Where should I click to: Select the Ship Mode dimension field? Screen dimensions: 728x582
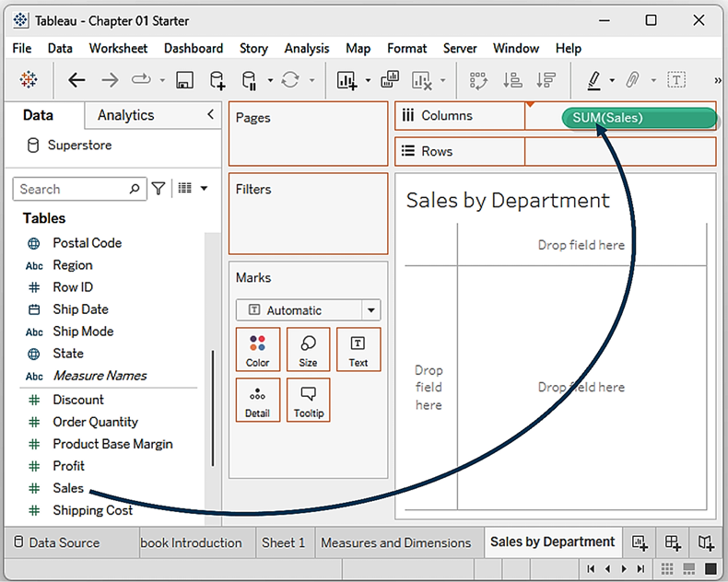click(83, 332)
